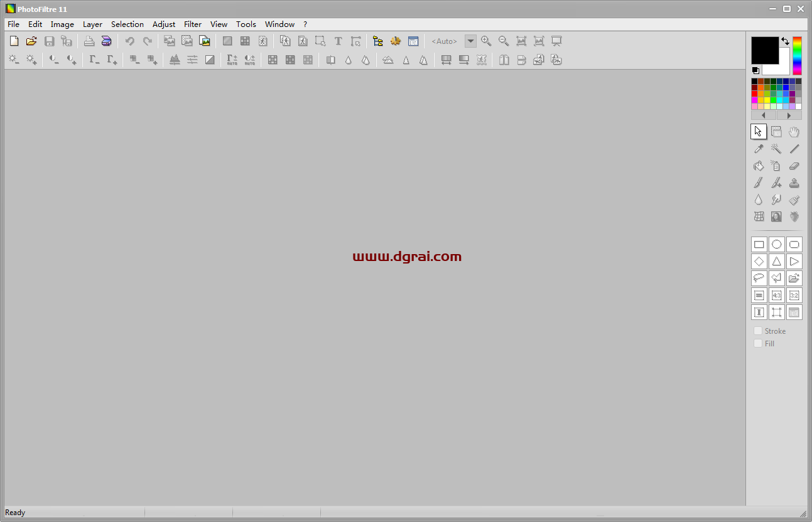The width and height of the screenshot is (812, 522).
Task: Open the Auto zoom dropdown arrow
Action: [470, 41]
